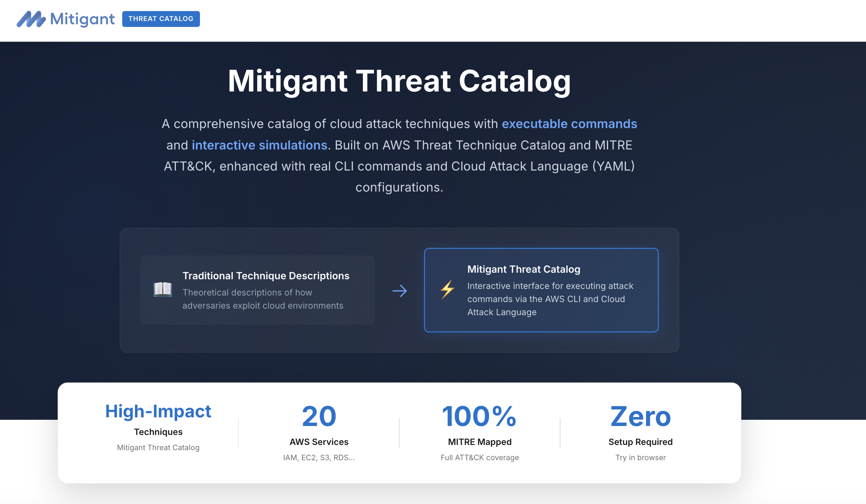Click the Mitigant brand name text
The height and width of the screenshot is (504, 866).
tap(82, 19)
